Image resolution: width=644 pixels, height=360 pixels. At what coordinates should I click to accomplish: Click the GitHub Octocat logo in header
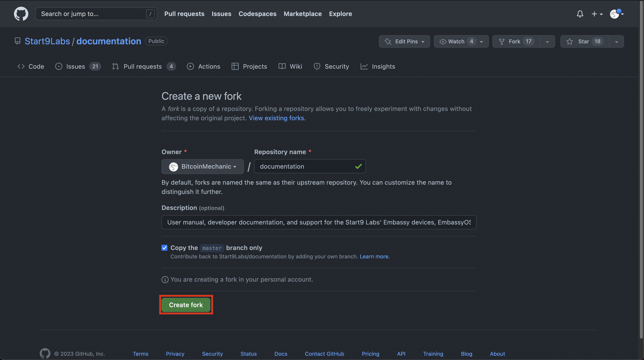(x=21, y=14)
